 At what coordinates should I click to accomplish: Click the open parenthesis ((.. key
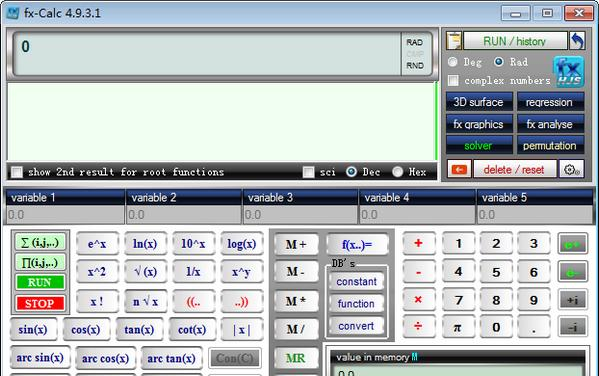pyautogui.click(x=194, y=301)
